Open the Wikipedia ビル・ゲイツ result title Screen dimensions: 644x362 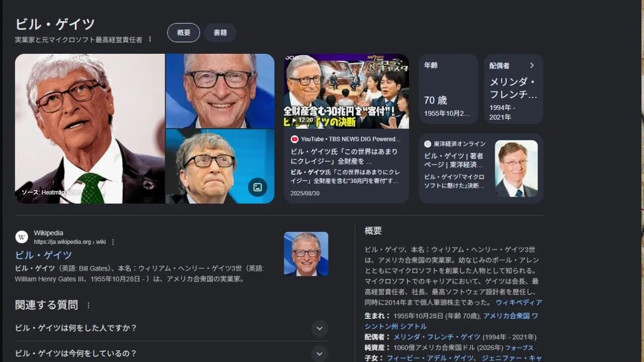pyautogui.click(x=43, y=255)
